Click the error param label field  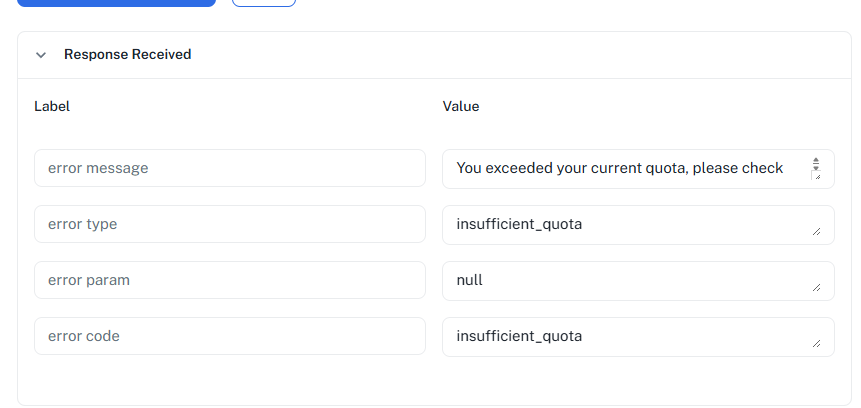click(229, 280)
